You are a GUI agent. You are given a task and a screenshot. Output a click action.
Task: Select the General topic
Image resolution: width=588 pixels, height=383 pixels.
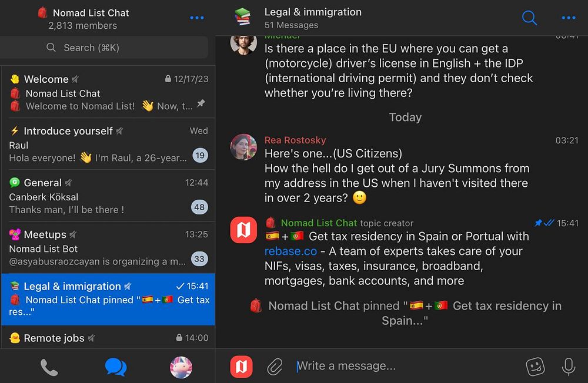[108, 196]
